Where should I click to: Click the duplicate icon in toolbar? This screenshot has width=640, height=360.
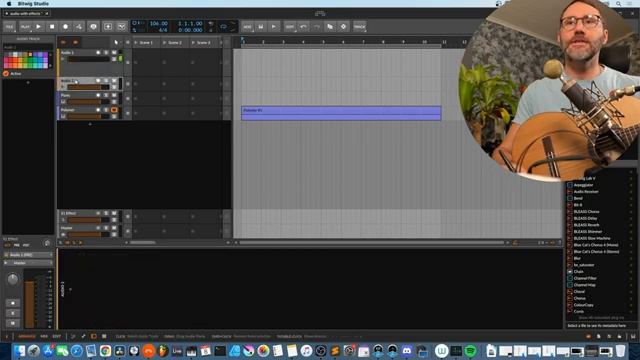[330, 27]
